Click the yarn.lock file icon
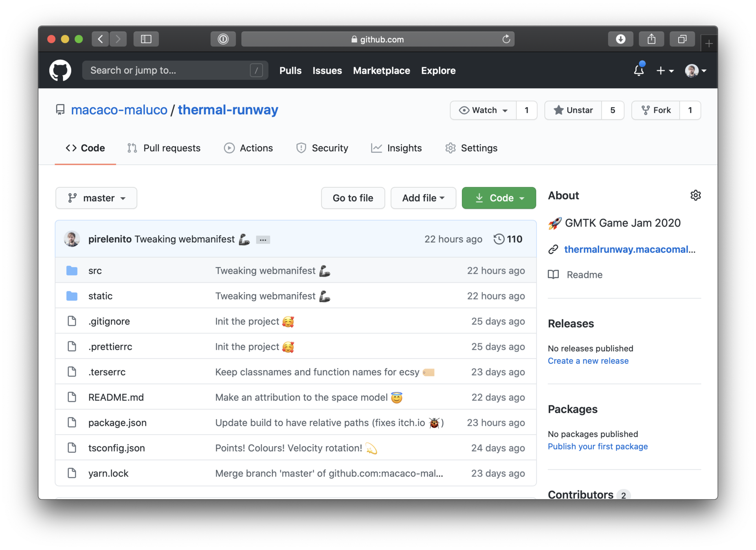 coord(72,473)
